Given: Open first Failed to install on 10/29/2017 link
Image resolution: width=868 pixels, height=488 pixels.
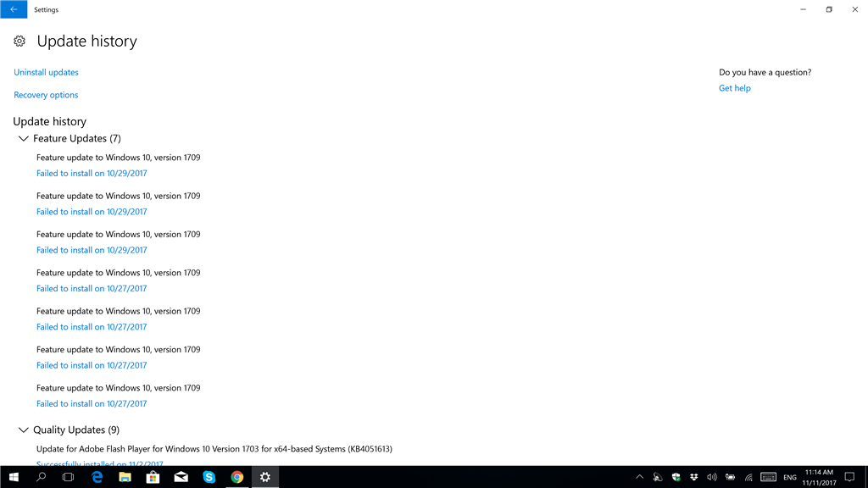Looking at the screenshot, I should (92, 173).
